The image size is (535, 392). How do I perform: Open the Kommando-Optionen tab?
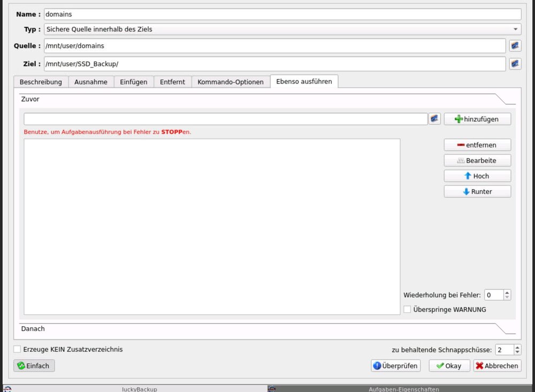point(231,82)
